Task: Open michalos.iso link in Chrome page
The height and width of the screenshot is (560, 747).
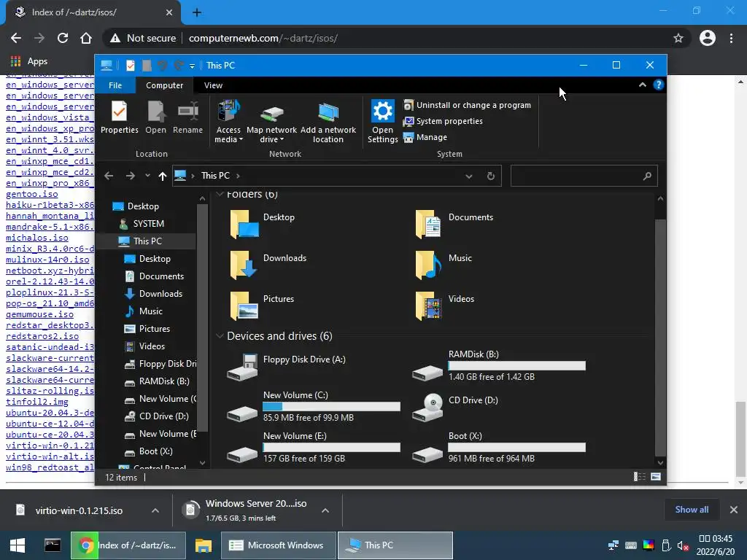Action: (37, 238)
